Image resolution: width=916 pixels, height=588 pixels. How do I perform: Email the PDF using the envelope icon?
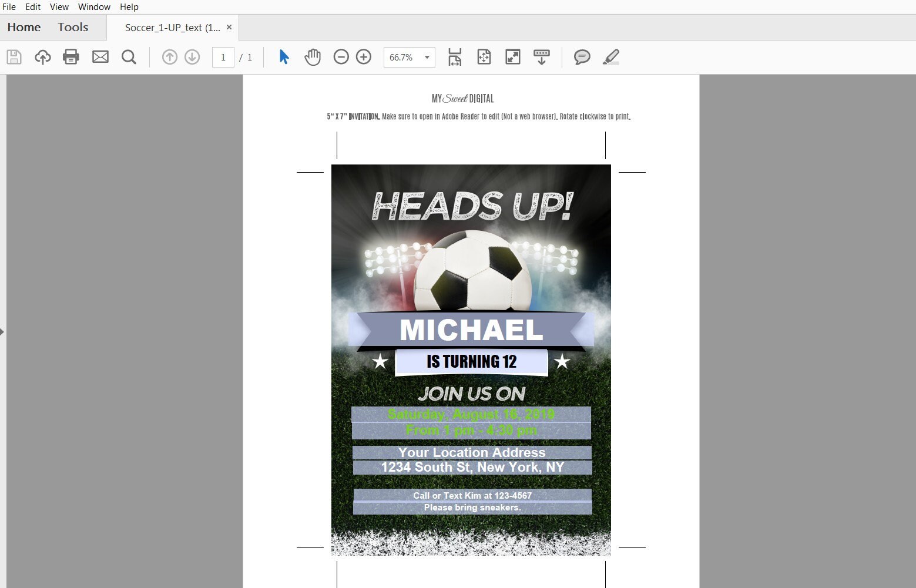pos(100,57)
